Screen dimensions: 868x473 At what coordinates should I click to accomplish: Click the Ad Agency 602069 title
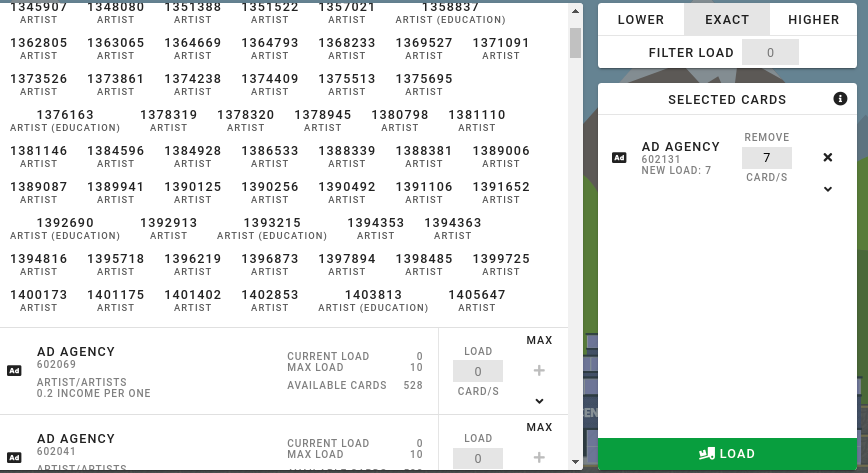(76, 352)
